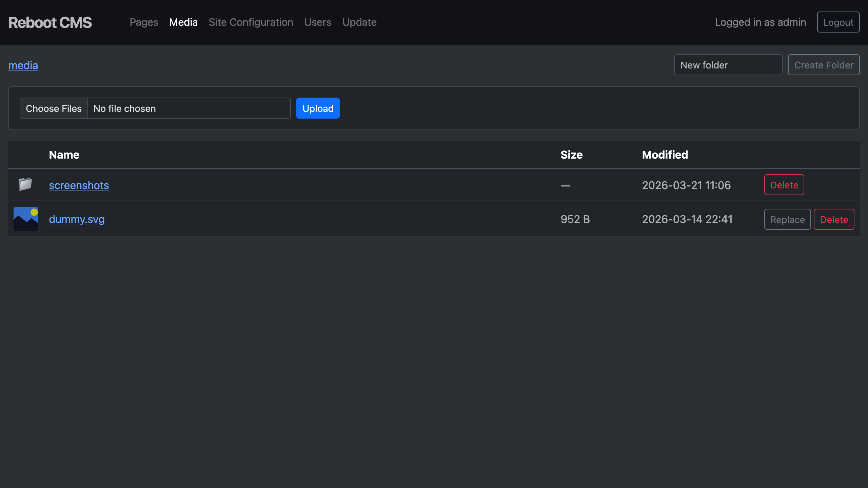Navigate to the Update page
The height and width of the screenshot is (488, 868).
coord(359,22)
